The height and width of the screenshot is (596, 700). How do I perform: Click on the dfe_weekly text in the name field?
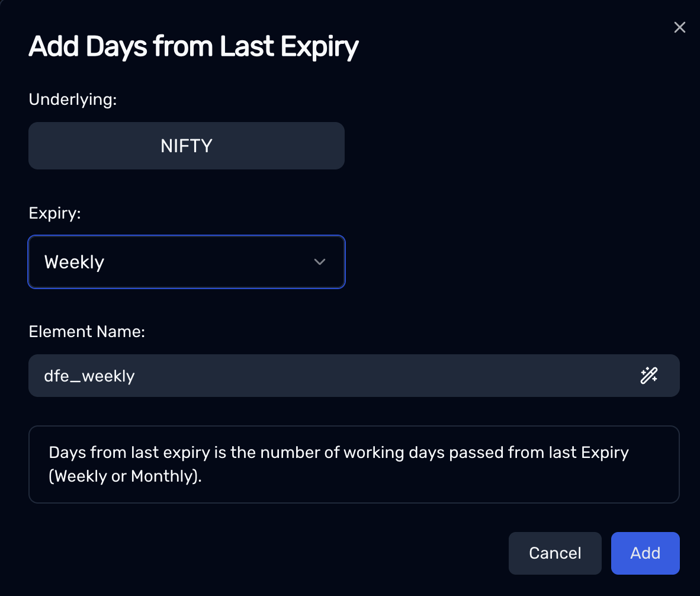89,376
